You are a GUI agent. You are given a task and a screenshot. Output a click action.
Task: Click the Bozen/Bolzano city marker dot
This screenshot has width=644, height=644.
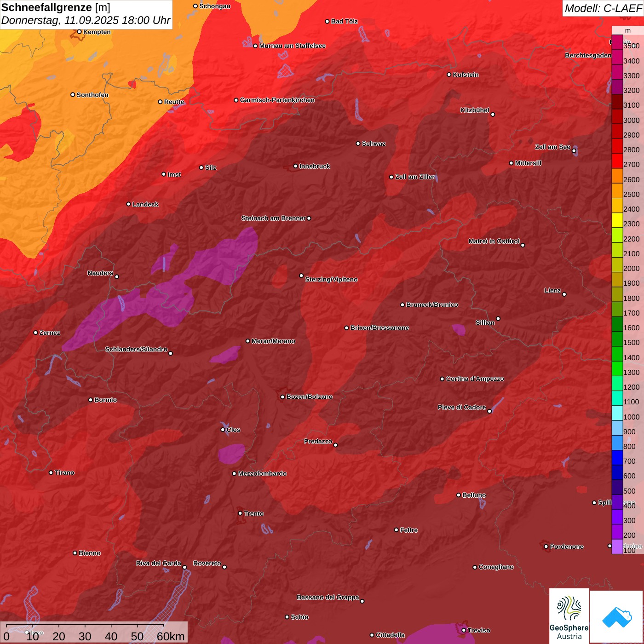click(x=283, y=397)
